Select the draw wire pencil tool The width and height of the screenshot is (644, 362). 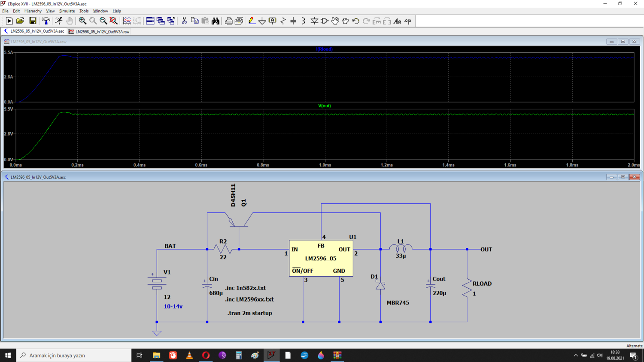[x=252, y=21]
